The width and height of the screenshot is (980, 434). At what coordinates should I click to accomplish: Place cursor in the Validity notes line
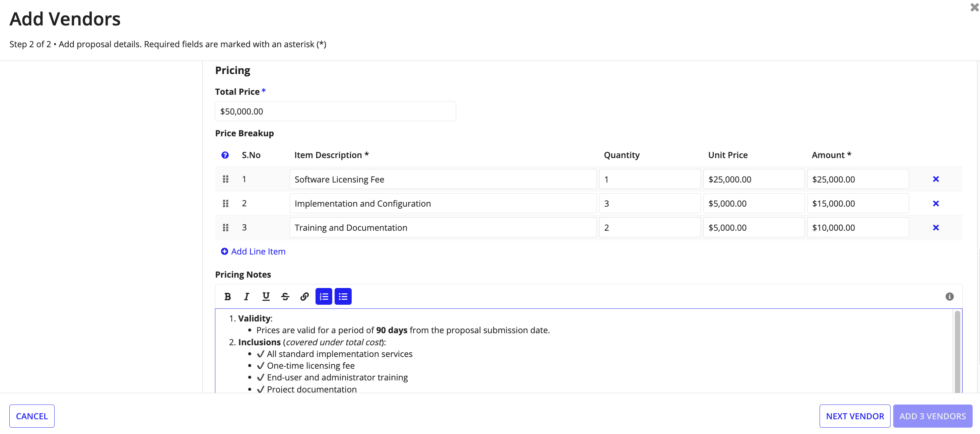tap(255, 318)
